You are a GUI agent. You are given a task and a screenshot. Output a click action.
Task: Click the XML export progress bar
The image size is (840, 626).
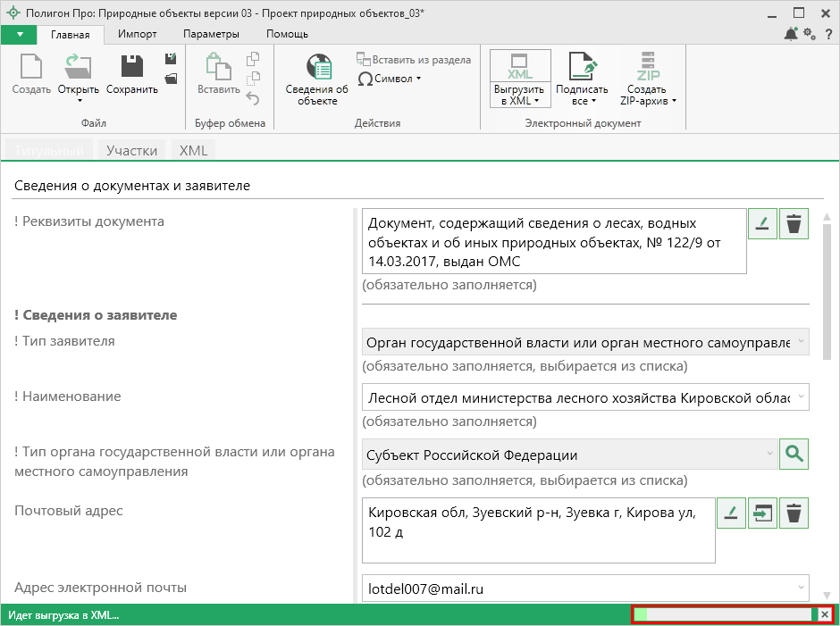click(x=726, y=614)
